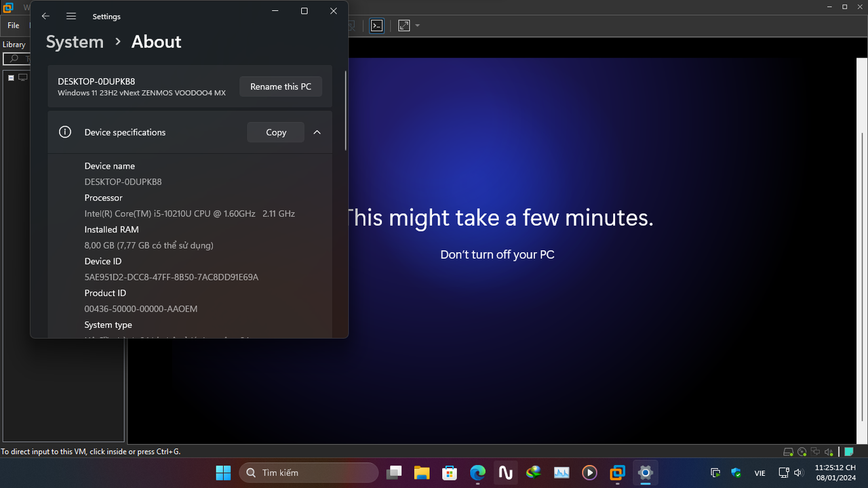This screenshot has width=868, height=488.
Task: Click the Tìm kiếm taskbar search box
Action: pyautogui.click(x=309, y=472)
